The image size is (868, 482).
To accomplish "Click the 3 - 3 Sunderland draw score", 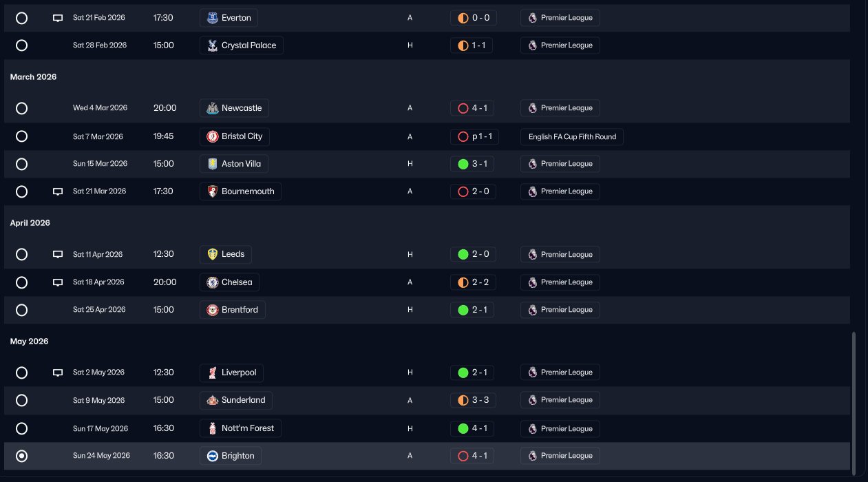I will [x=472, y=400].
